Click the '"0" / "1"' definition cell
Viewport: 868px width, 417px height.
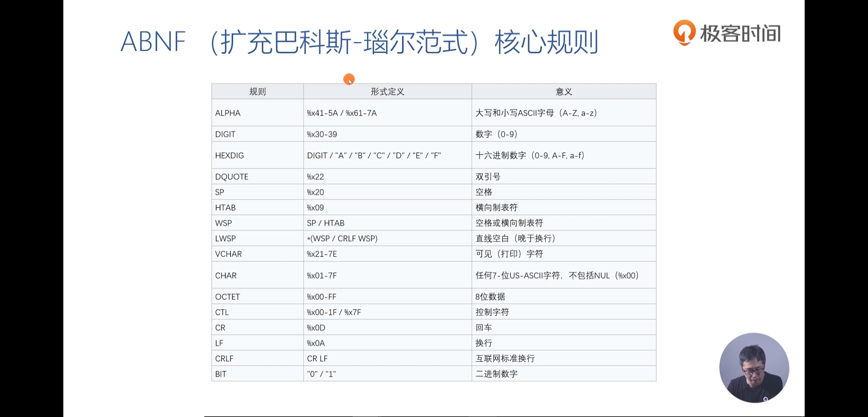388,374
